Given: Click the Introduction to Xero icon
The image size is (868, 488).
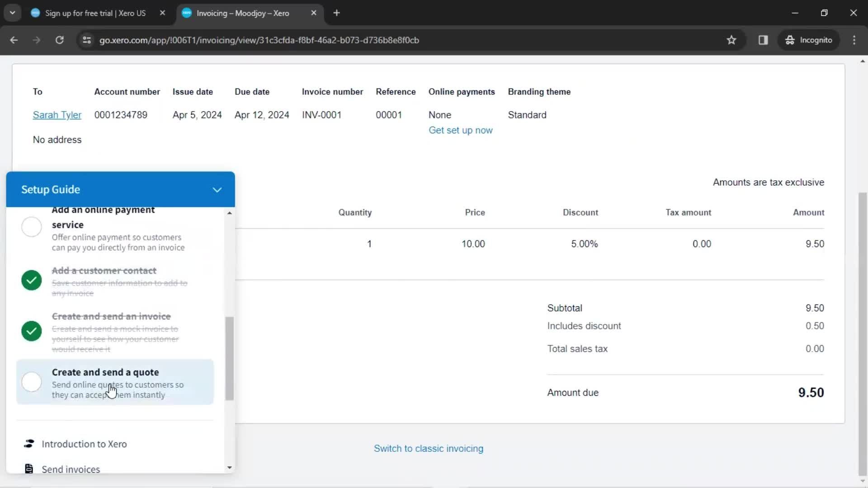Looking at the screenshot, I should pyautogui.click(x=29, y=444).
